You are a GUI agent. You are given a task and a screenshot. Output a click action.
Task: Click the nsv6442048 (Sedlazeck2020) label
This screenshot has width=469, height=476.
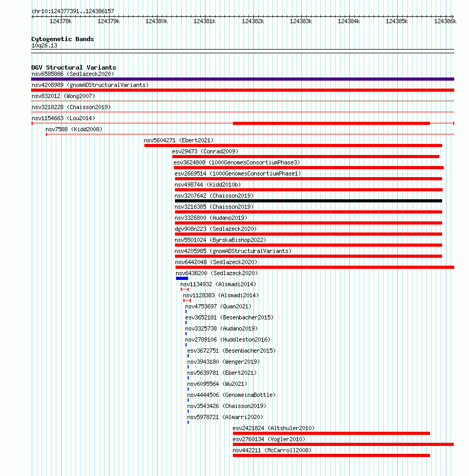(216, 262)
